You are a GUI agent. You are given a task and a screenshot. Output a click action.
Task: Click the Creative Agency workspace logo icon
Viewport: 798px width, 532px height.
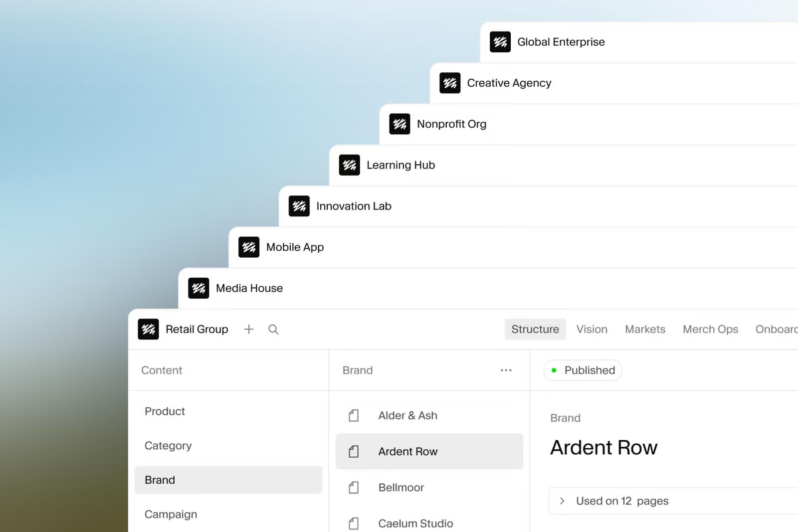tap(450, 83)
